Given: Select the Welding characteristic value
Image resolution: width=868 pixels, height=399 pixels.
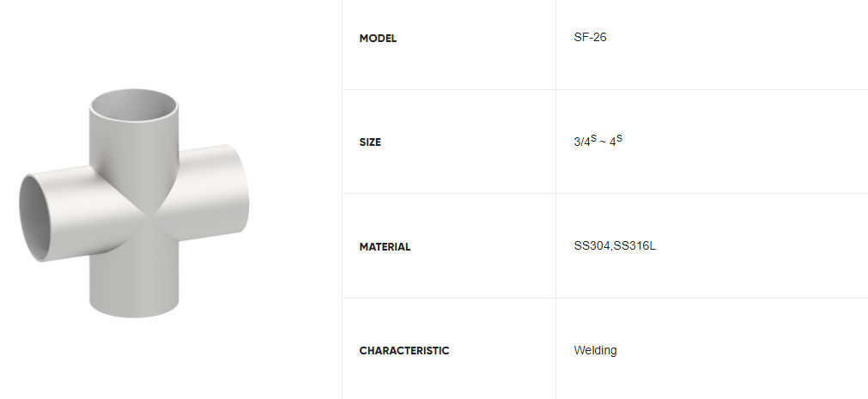Looking at the screenshot, I should (x=595, y=350).
